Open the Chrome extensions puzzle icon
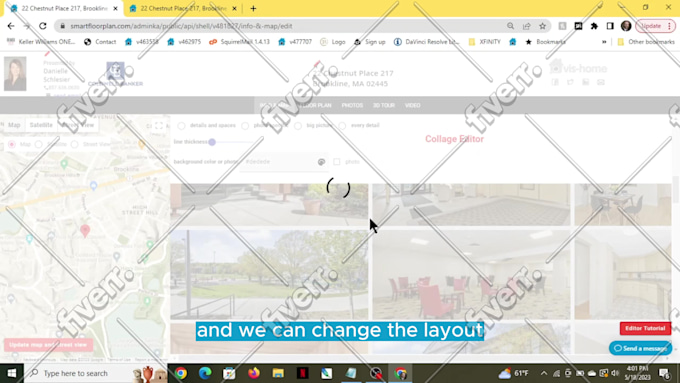Viewport: 680px width, 383px height. pyautogui.click(x=594, y=26)
